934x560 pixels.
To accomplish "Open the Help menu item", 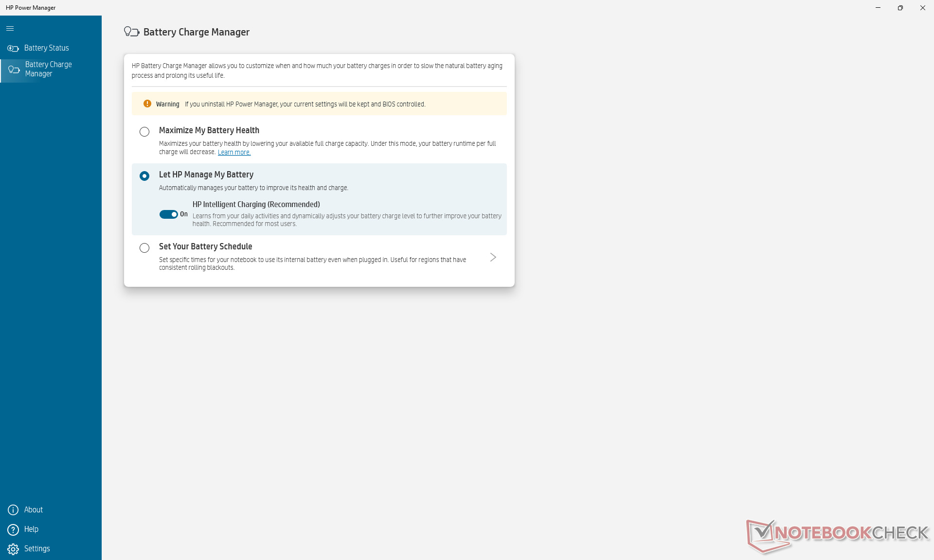I will click(x=31, y=529).
